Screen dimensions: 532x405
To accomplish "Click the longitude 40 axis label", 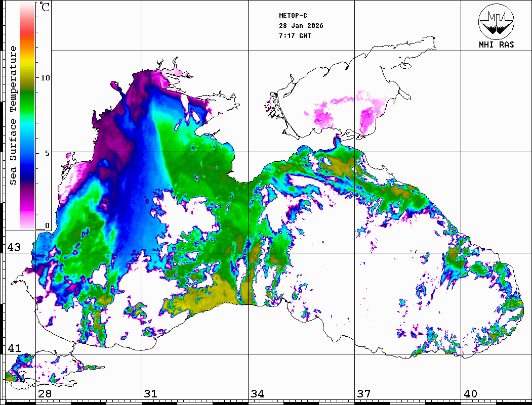I will [x=470, y=394].
